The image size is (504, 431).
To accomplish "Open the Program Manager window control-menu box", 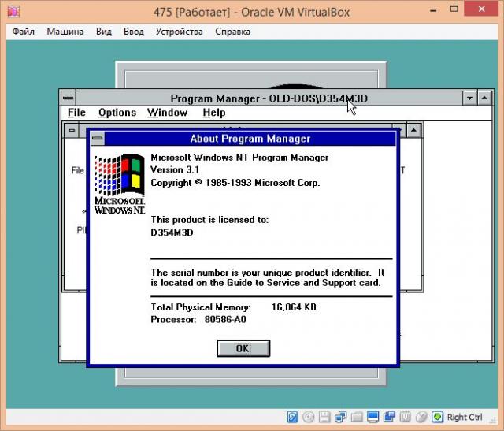I will click(x=69, y=98).
